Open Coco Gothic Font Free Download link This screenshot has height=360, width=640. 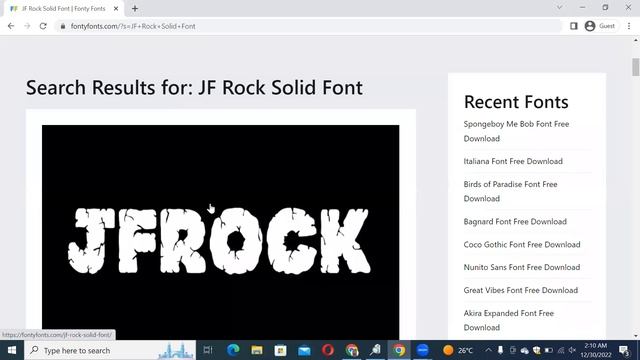coord(522,244)
